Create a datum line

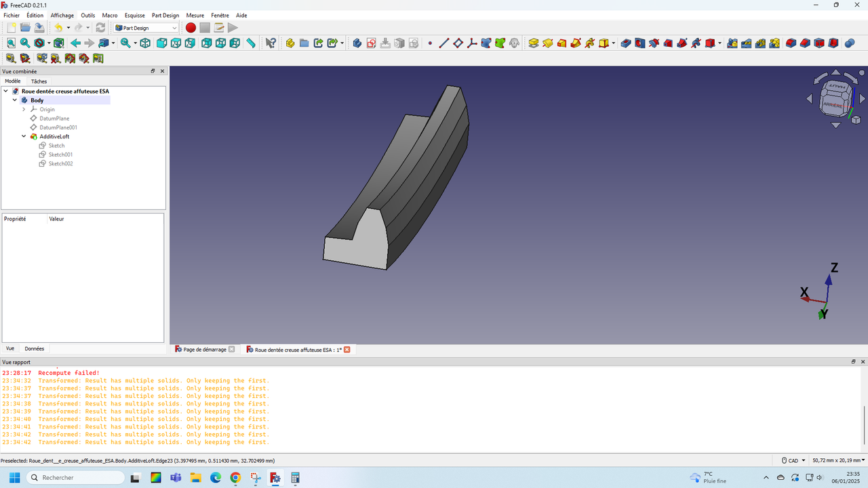tap(444, 43)
